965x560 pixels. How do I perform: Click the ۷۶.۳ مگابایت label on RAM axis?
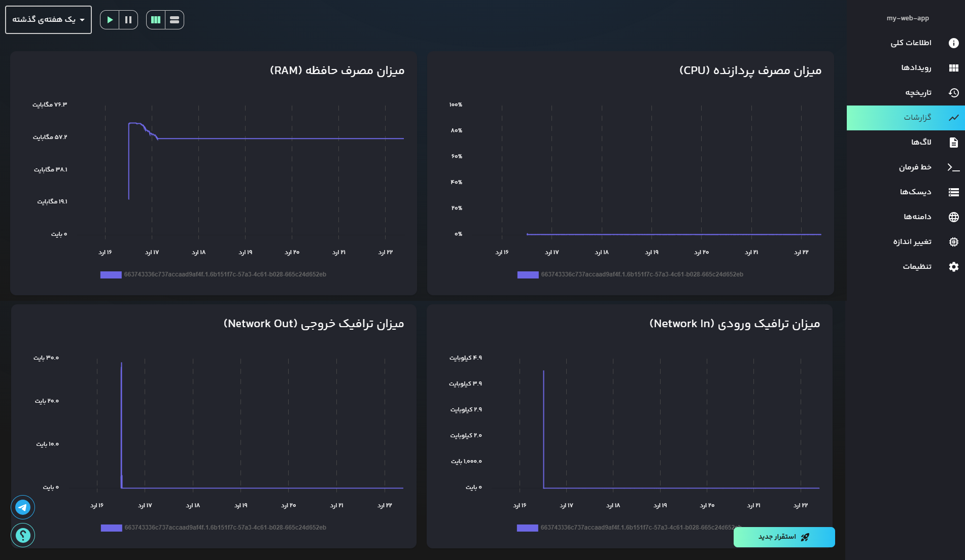click(x=50, y=104)
